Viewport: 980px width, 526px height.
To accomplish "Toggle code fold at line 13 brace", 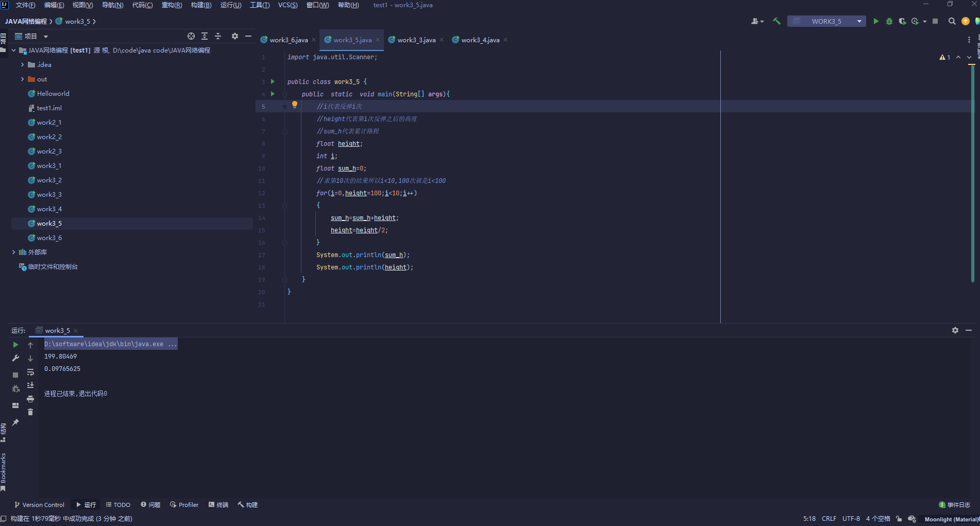I will 284,206.
